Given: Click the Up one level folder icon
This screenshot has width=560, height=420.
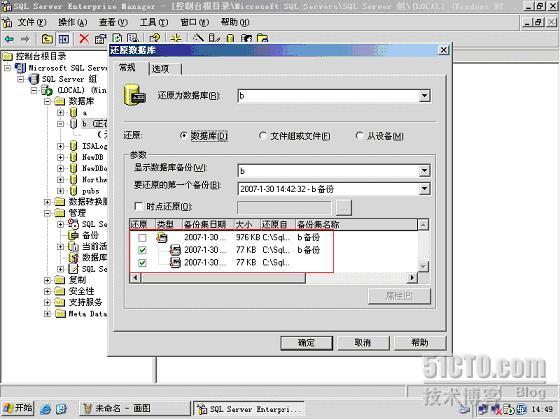Looking at the screenshot, I should point(47,39).
